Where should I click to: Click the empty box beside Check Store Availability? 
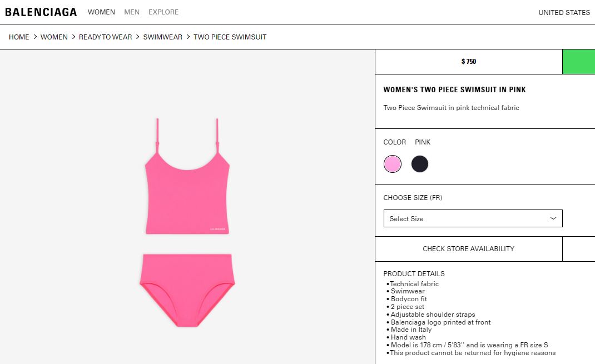click(579, 249)
